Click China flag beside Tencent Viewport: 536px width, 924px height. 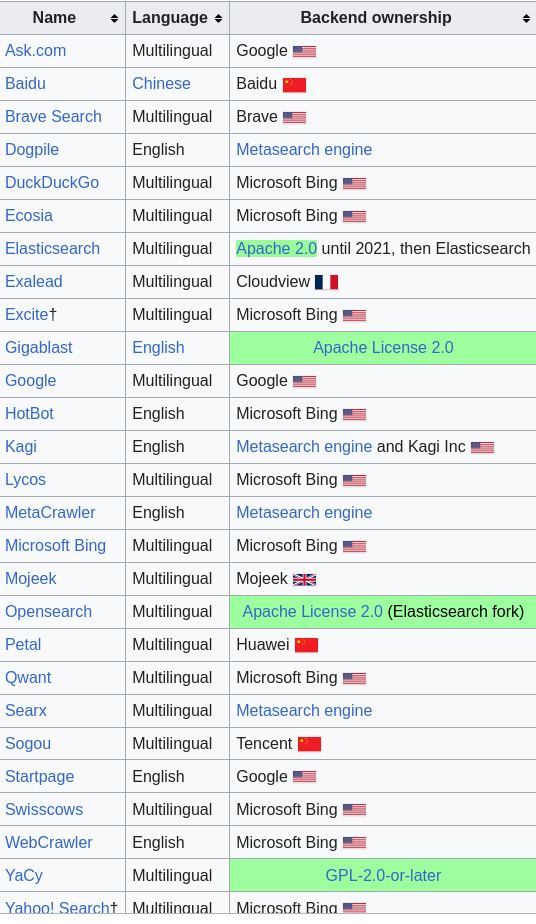point(309,744)
